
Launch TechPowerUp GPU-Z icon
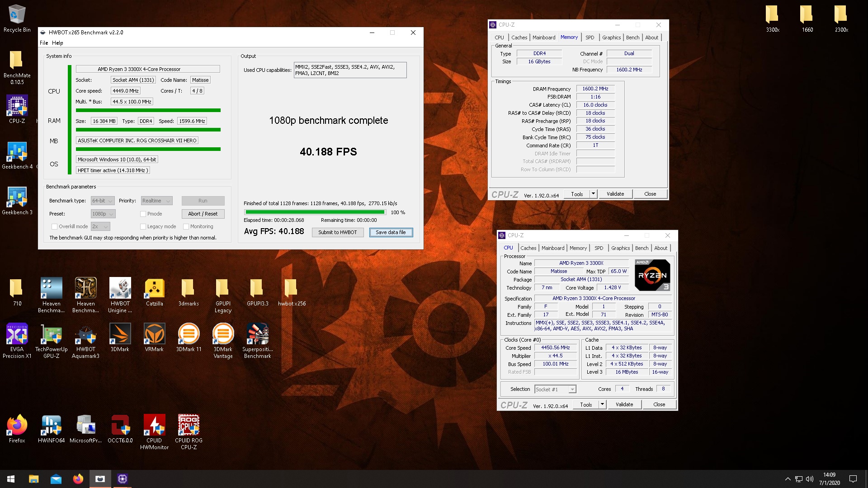pos(51,341)
